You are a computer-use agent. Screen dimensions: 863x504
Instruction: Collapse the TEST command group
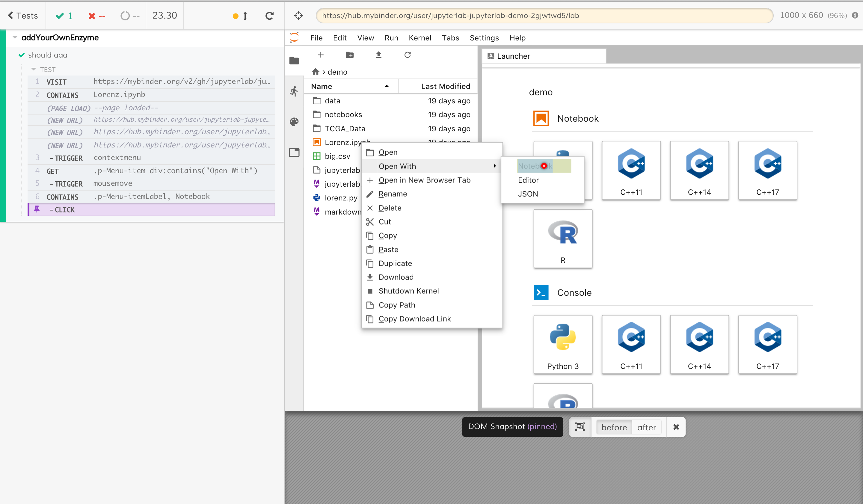coord(34,70)
